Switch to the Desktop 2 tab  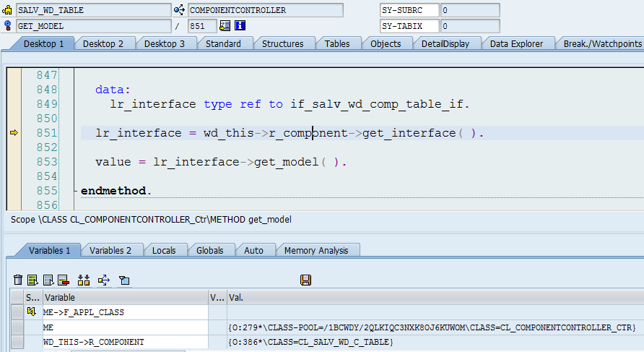pyautogui.click(x=103, y=43)
